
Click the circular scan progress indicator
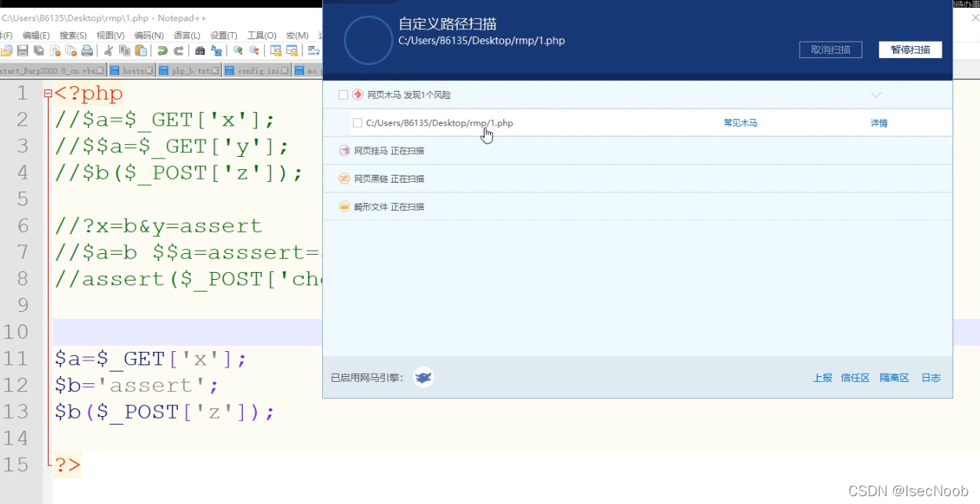tap(368, 40)
